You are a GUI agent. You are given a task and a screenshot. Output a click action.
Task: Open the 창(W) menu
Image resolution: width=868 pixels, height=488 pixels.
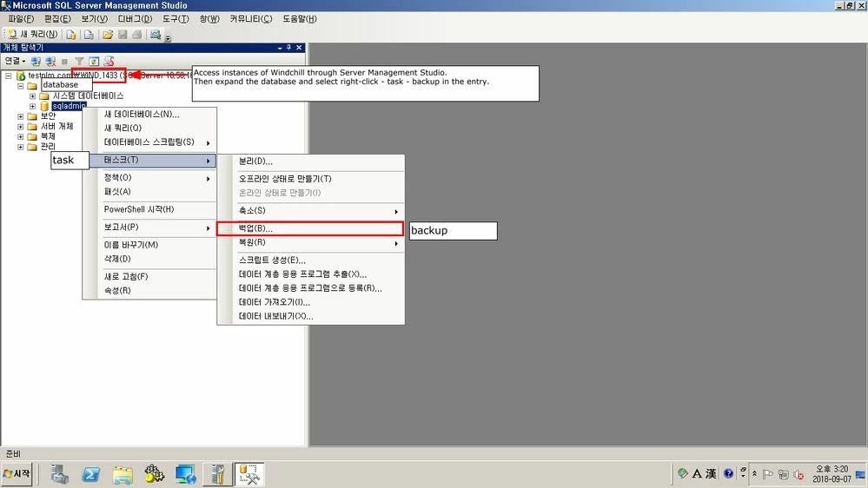pos(209,19)
